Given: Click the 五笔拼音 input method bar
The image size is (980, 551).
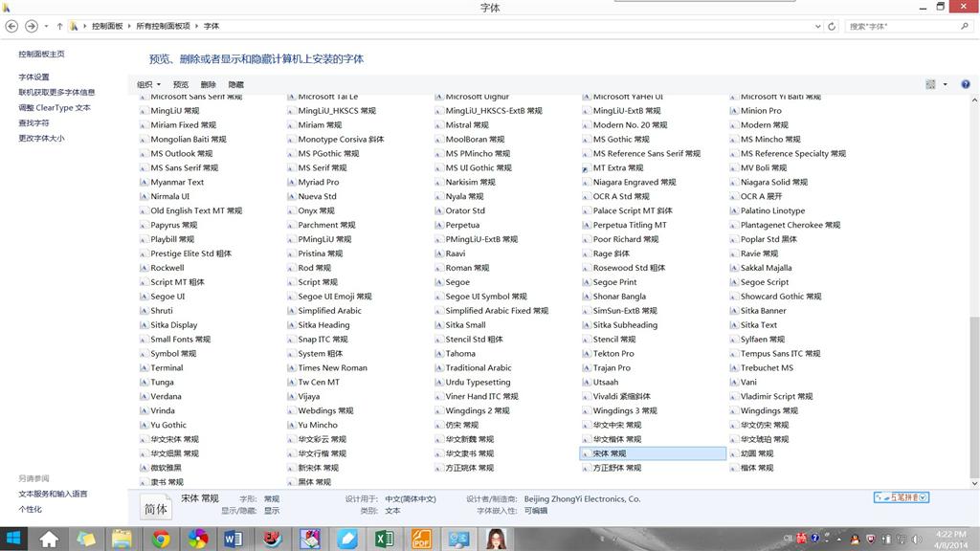Looking at the screenshot, I should (x=902, y=497).
